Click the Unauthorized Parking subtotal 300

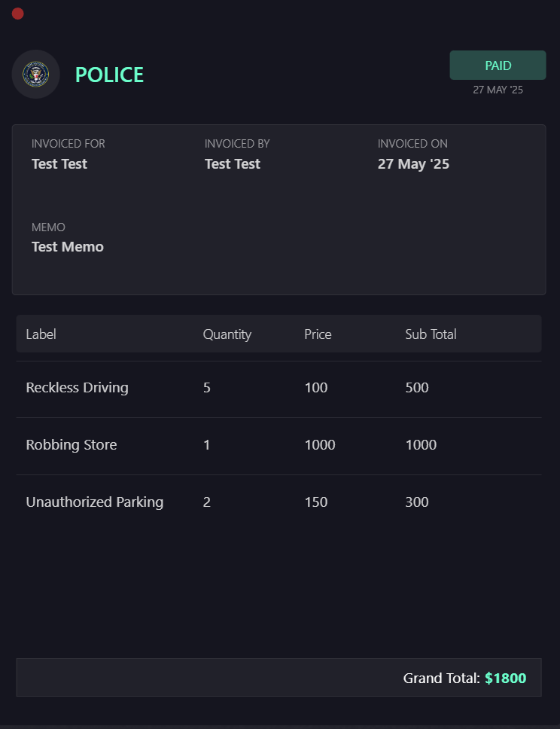(x=417, y=502)
